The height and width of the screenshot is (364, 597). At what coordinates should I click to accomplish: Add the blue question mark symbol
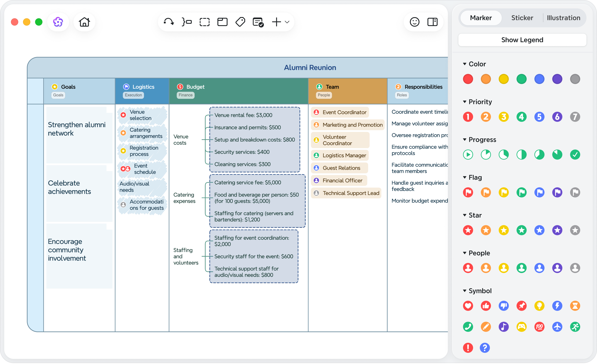[485, 348]
